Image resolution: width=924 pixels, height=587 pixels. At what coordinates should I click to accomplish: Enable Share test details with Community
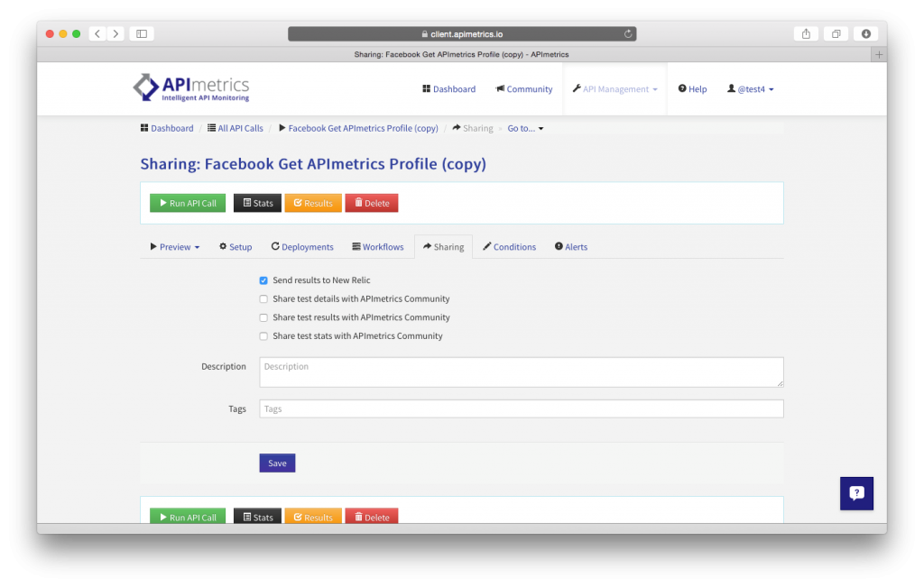tap(263, 299)
